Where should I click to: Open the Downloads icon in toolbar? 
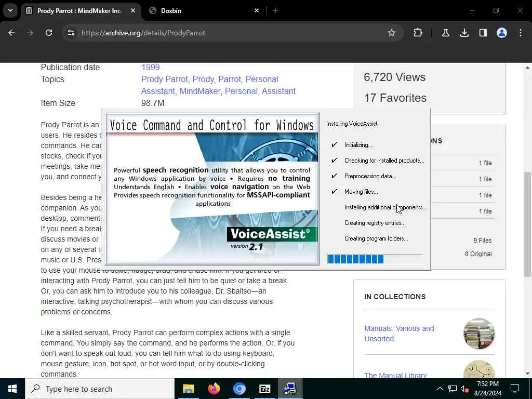[464, 33]
